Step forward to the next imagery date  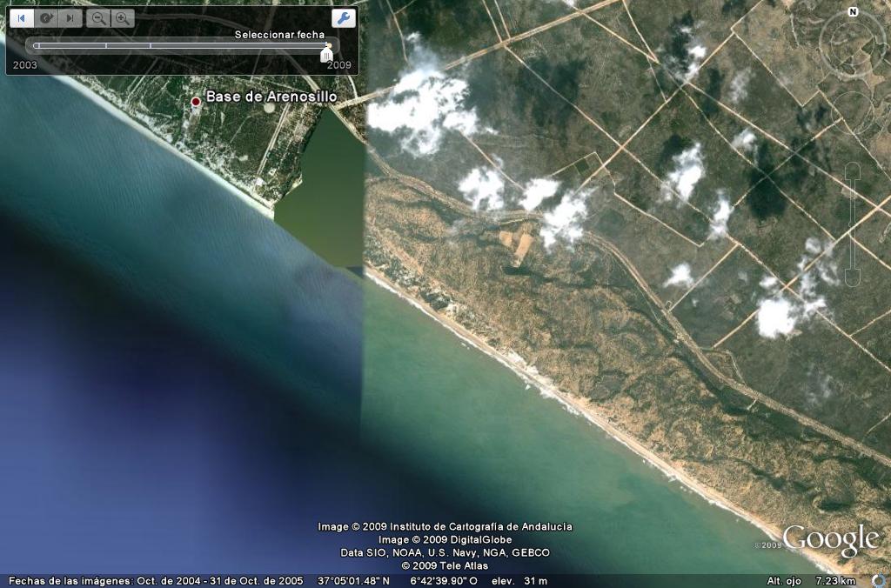pos(70,17)
